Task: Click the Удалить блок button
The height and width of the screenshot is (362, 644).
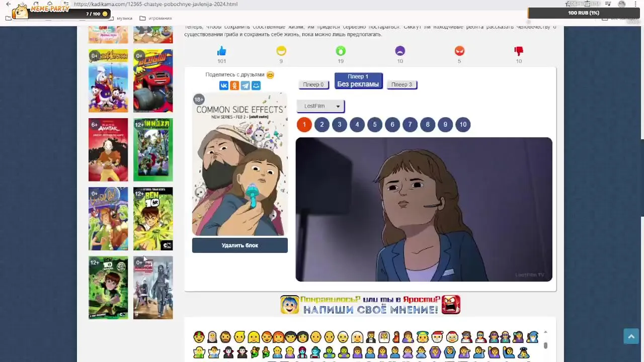Action: tap(239, 245)
